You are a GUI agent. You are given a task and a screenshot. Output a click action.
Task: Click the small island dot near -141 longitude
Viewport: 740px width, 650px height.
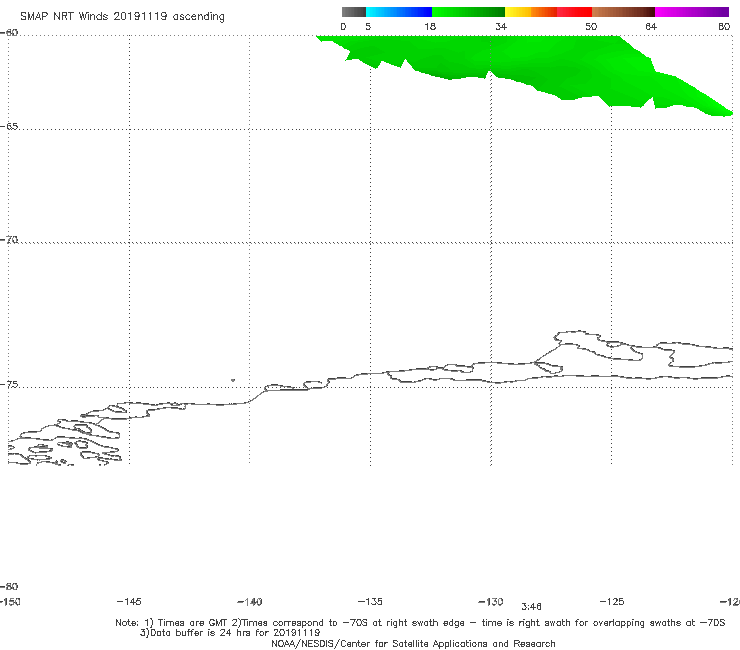(233, 380)
